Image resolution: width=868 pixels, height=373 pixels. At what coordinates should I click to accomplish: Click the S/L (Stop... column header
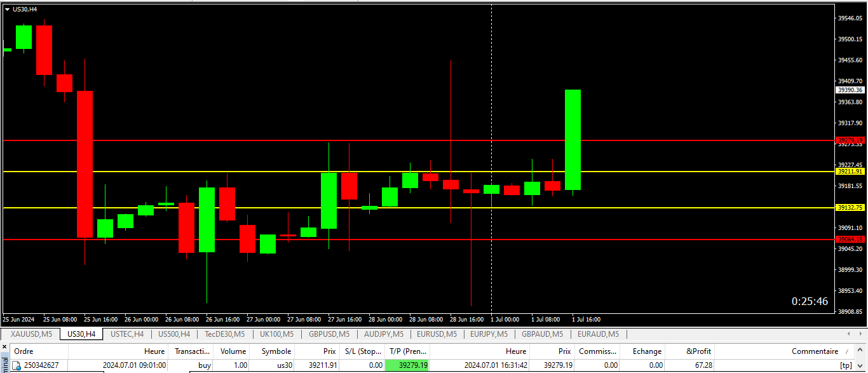tap(362, 351)
